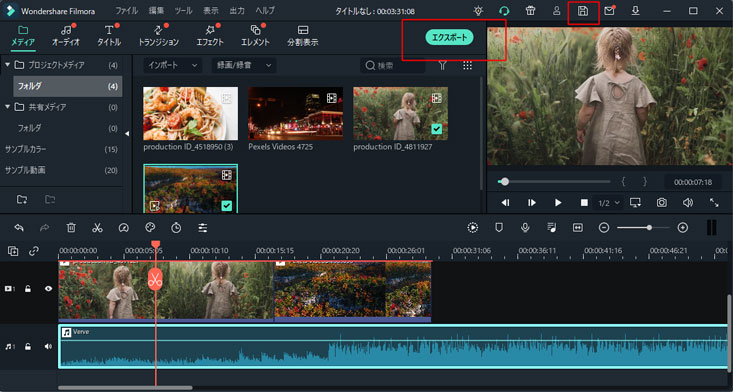Toggle video track 1 lock

point(28,289)
